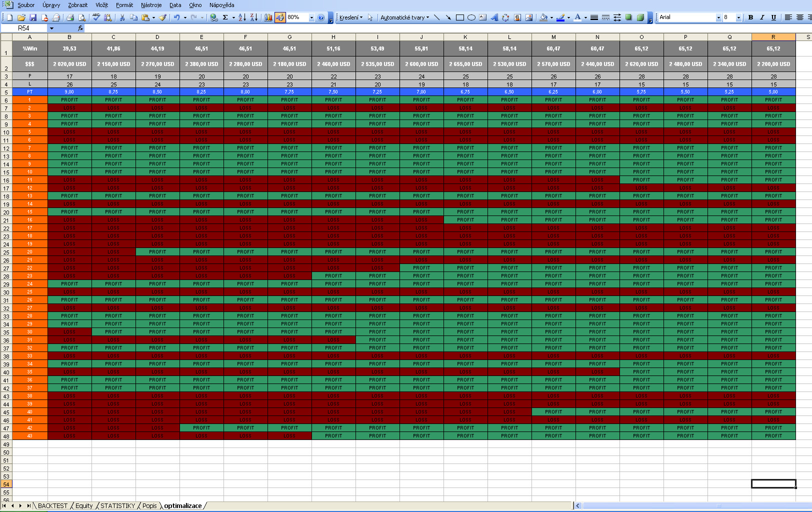This screenshot has width=812, height=512.
Task: Click the AutoSum sigma icon
Action: tap(225, 17)
